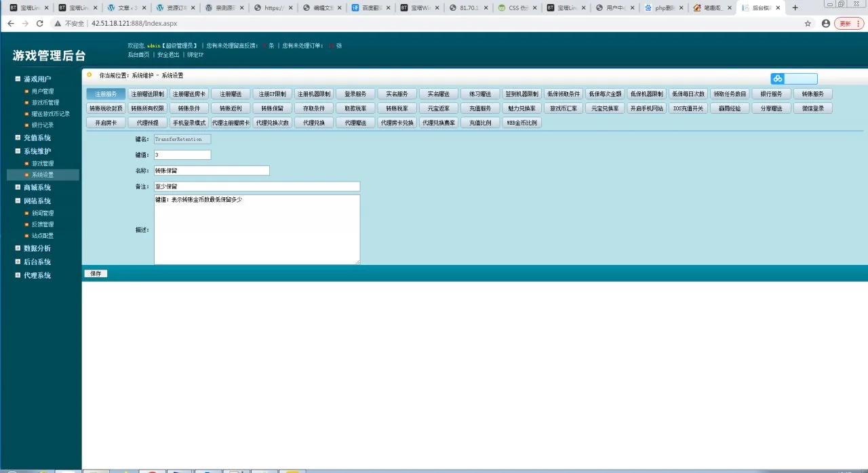Image resolution: width=868 pixels, height=473 pixels.
Task: Open 用户管理 in the sidebar
Action: pos(43,91)
